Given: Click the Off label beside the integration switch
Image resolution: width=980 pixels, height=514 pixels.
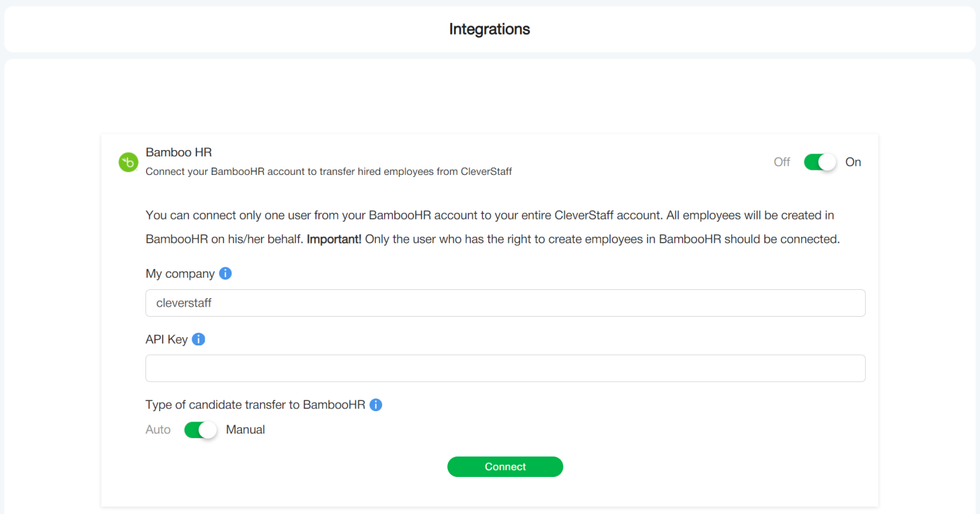Looking at the screenshot, I should point(782,162).
